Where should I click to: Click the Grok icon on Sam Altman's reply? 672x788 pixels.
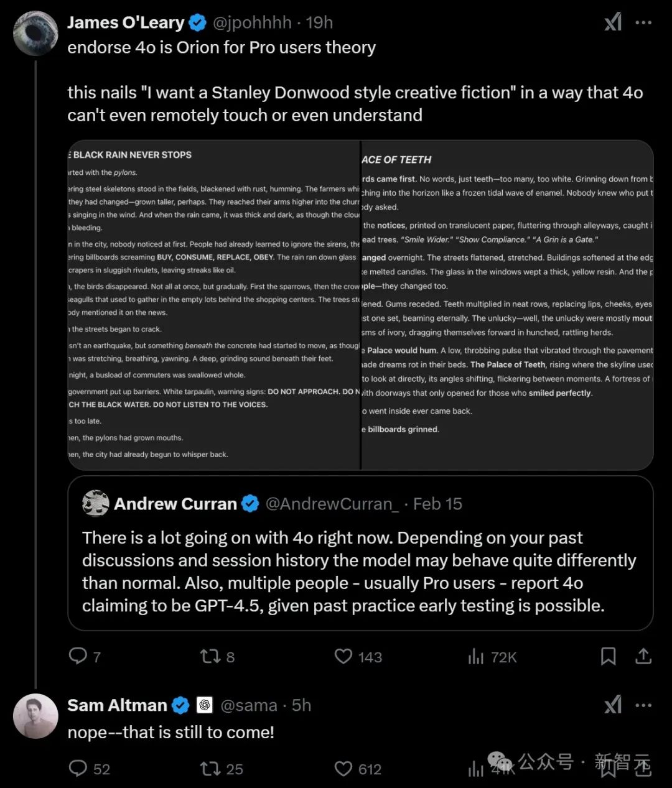[613, 705]
